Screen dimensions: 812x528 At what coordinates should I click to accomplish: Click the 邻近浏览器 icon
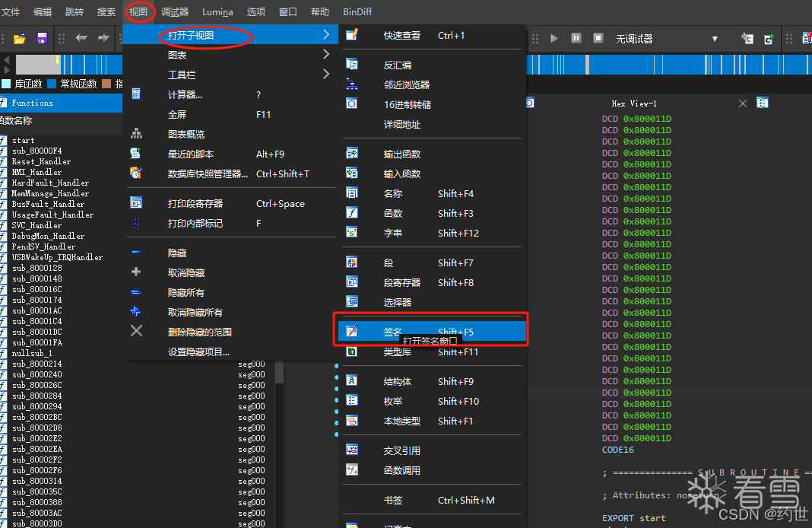coord(352,84)
